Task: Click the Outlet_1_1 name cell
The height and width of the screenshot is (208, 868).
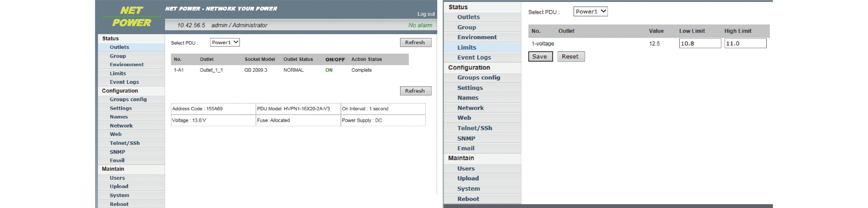Action: 211,70
